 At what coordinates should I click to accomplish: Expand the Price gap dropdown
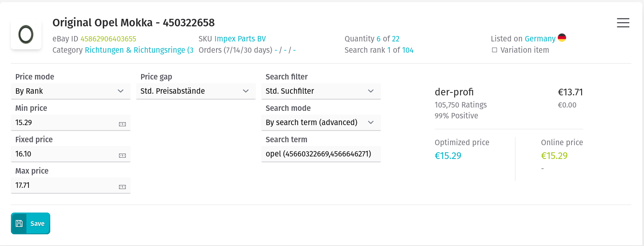[x=196, y=91]
